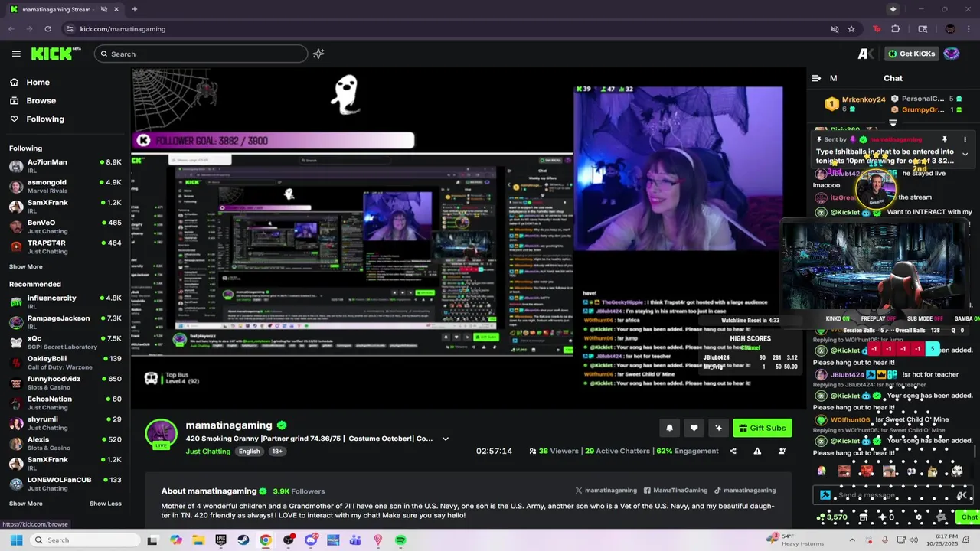980x551 pixels.
Task: Open Ac7ionMan channel from Following
Action: tap(65, 166)
